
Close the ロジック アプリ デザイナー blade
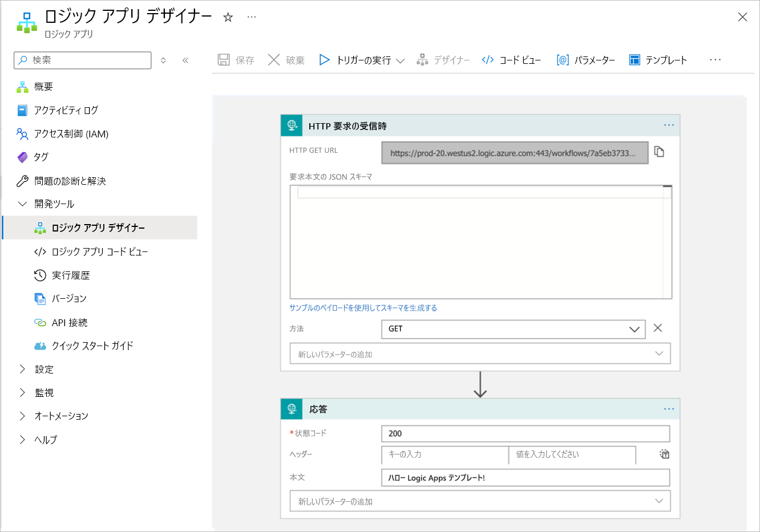(742, 17)
